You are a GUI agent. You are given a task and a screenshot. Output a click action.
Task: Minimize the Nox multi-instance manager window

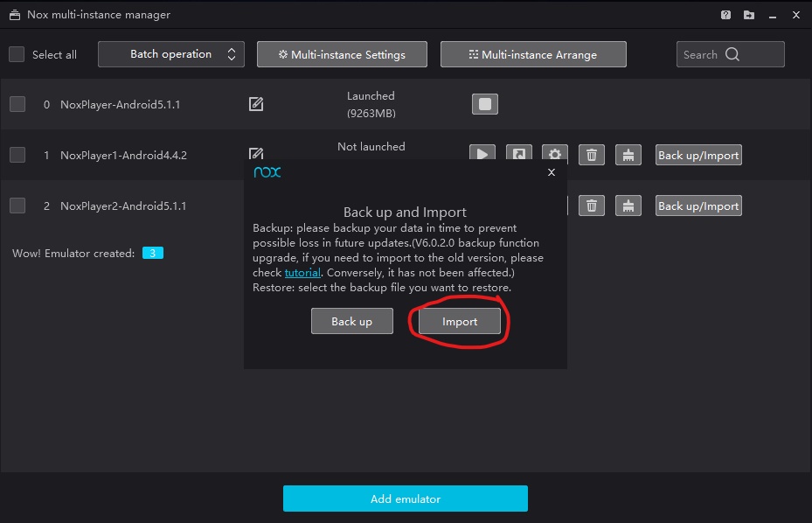point(773,16)
